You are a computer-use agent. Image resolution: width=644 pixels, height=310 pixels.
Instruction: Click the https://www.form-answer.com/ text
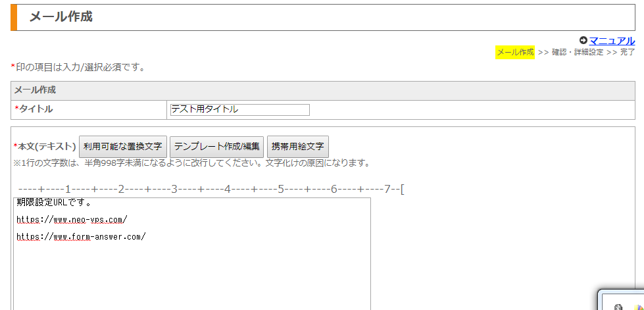[82, 237]
